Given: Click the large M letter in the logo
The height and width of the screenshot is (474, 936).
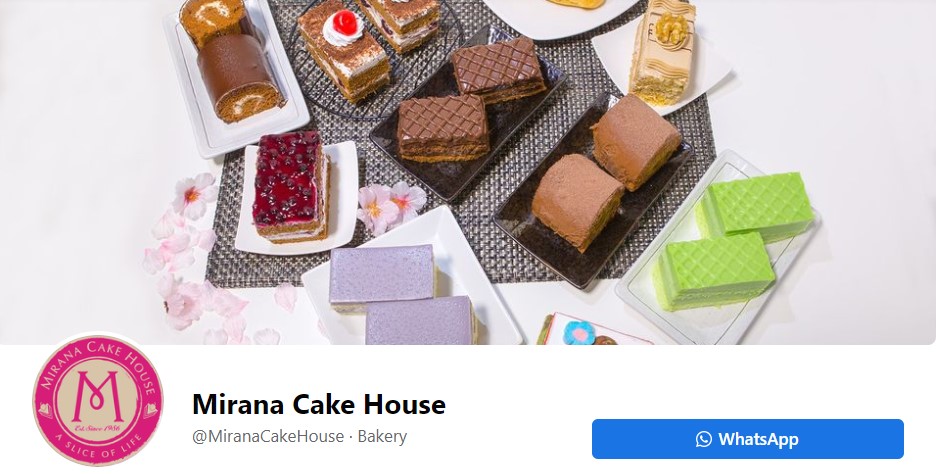Looking at the screenshot, I should (97, 396).
